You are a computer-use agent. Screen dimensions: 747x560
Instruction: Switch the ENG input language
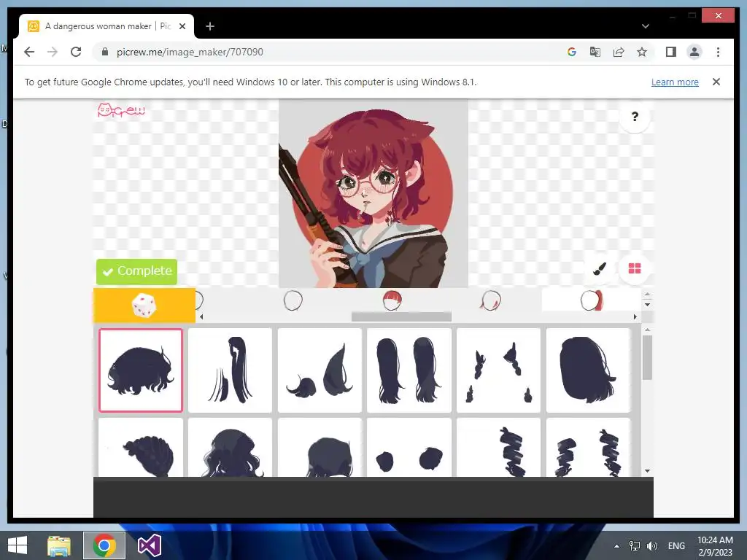click(676, 546)
